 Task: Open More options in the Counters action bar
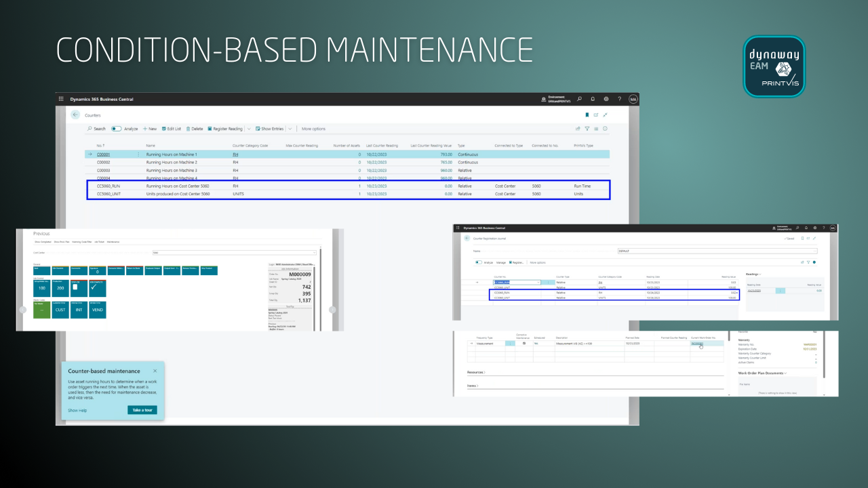pos(313,129)
